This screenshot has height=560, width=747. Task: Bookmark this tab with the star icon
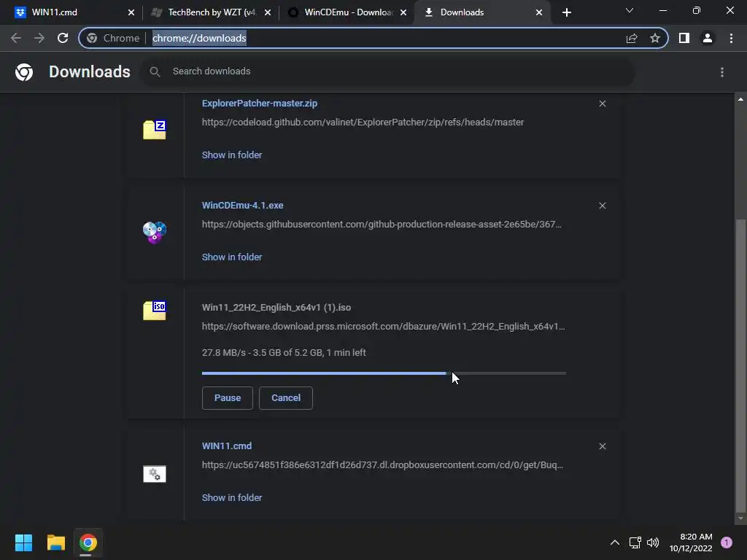click(655, 38)
